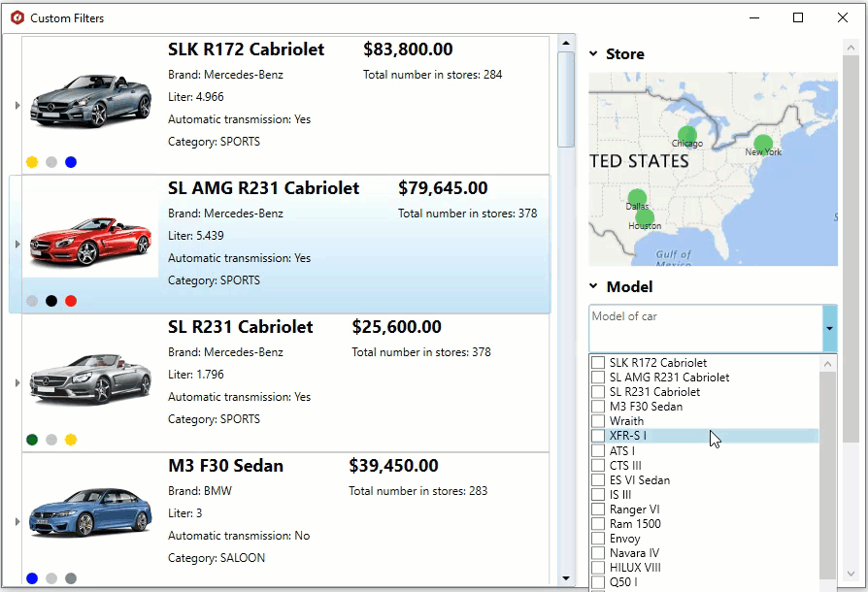868x592 pixels.
Task: Select the Houston store map marker
Action: [x=644, y=218]
